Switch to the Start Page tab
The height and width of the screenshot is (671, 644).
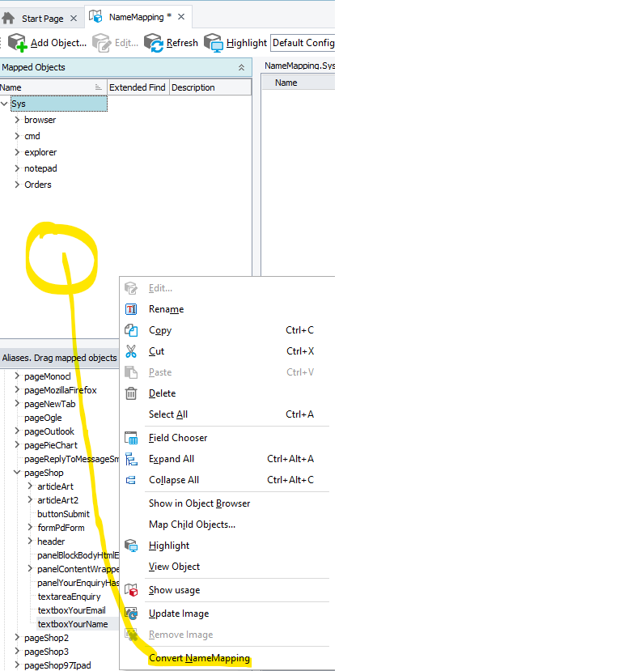pyautogui.click(x=42, y=19)
